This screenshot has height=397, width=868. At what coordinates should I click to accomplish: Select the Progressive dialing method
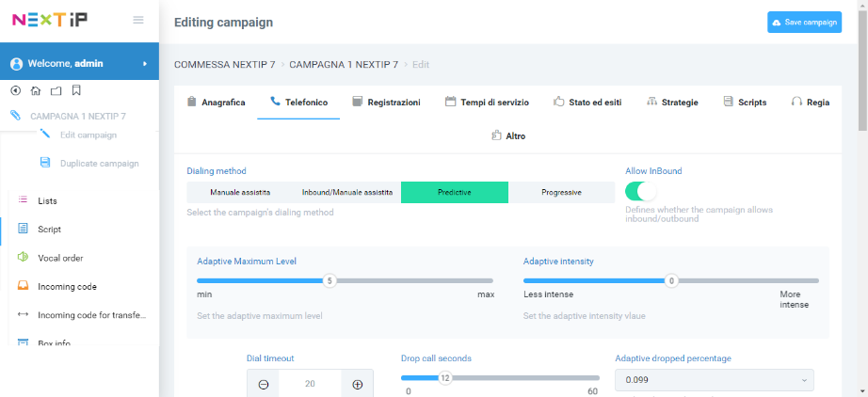point(561,193)
